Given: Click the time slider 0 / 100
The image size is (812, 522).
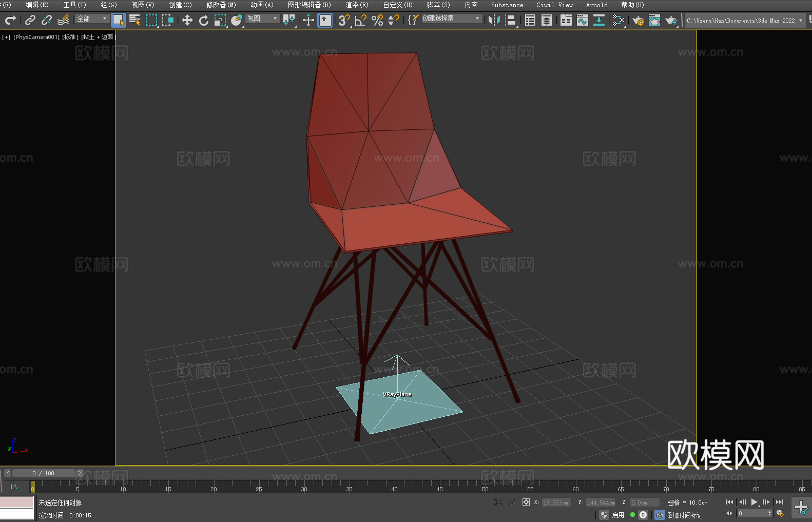Looking at the screenshot, I should coord(44,473).
